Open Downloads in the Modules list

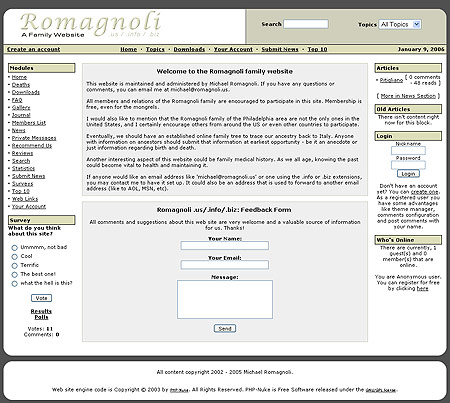[26, 92]
